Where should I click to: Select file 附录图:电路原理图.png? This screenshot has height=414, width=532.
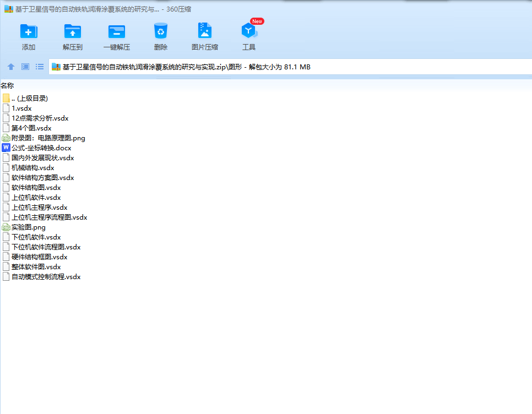[48, 138]
